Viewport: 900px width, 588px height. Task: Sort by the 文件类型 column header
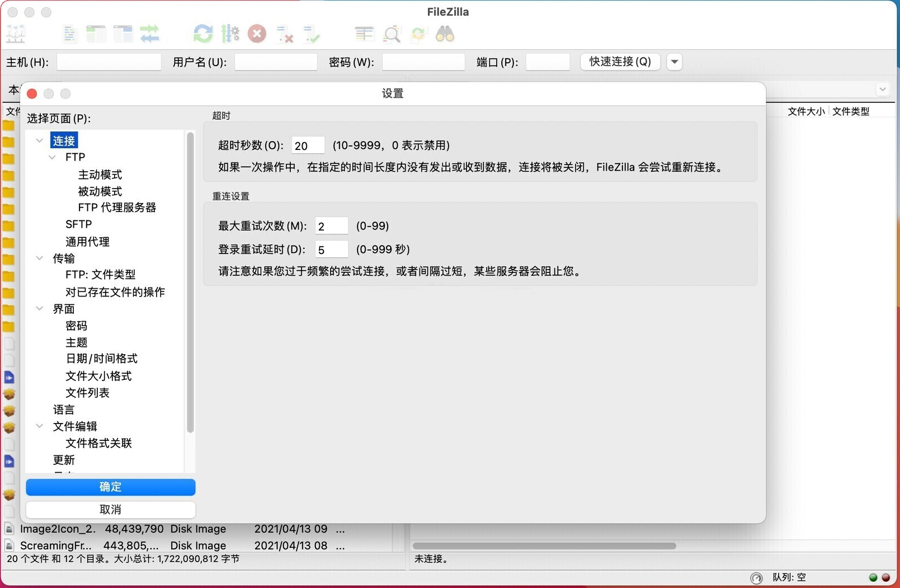coord(851,111)
